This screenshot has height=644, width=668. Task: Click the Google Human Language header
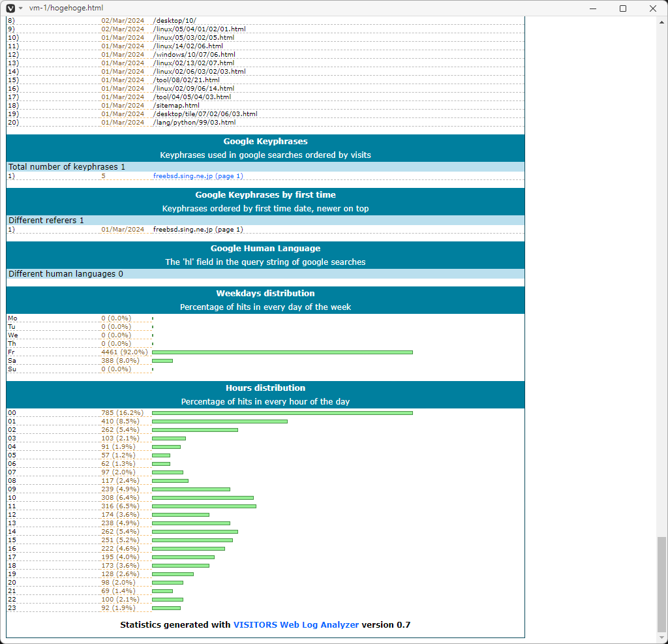pos(265,249)
